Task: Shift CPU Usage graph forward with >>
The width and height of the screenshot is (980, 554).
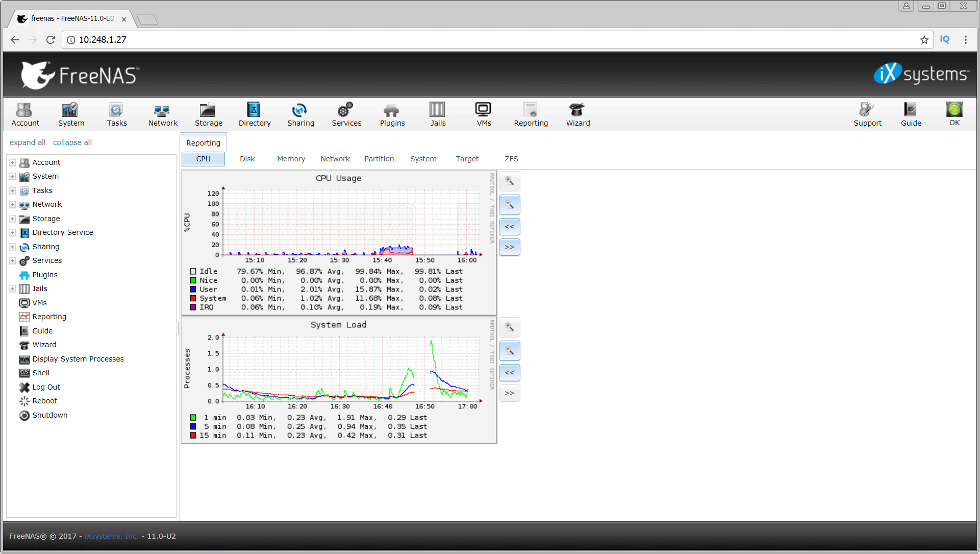Action: [x=509, y=247]
